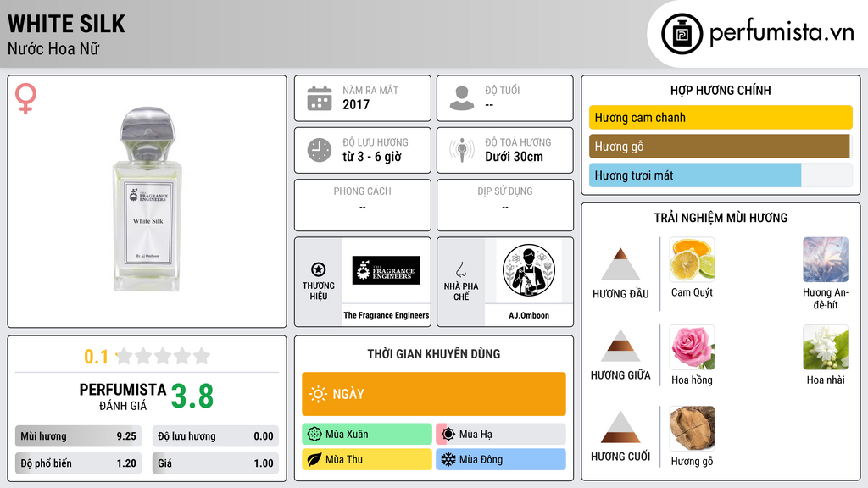The image size is (868, 488).
Task: Click the calendar icon beside Năm ra mắt
Action: (320, 98)
